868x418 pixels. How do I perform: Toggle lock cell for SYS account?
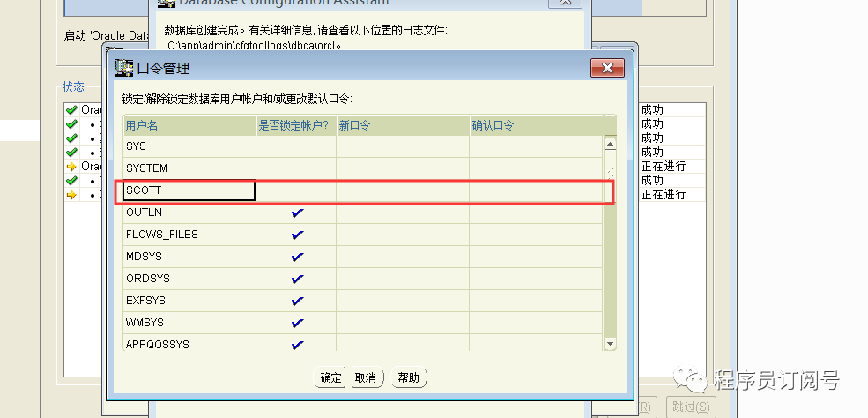296,146
